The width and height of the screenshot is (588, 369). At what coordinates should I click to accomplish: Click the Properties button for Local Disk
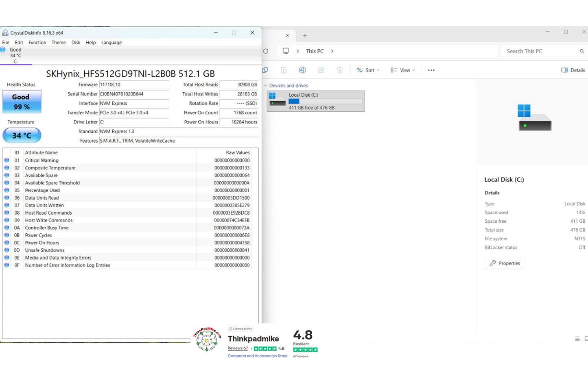[505, 263]
